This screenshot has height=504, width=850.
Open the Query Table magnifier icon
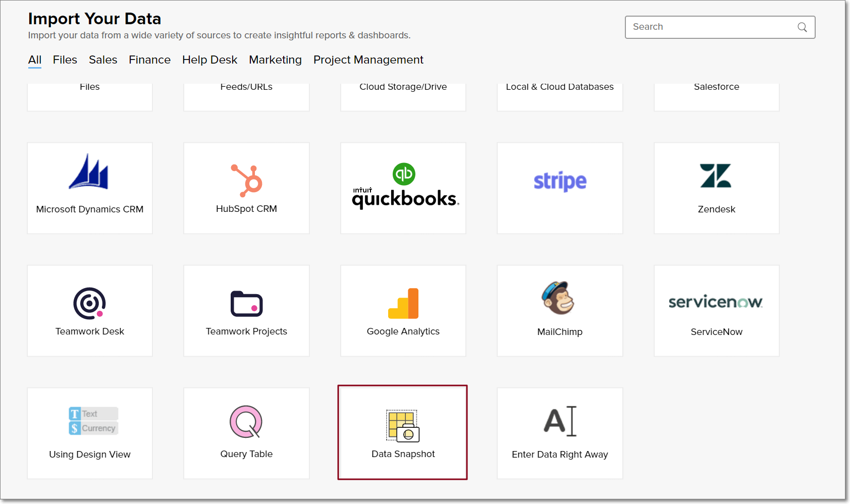click(246, 422)
